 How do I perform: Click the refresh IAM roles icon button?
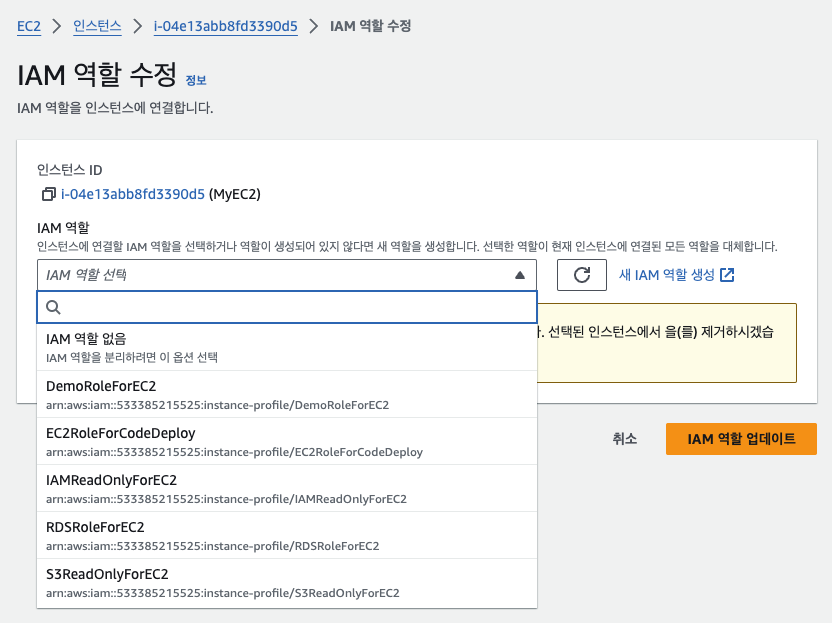coord(582,275)
